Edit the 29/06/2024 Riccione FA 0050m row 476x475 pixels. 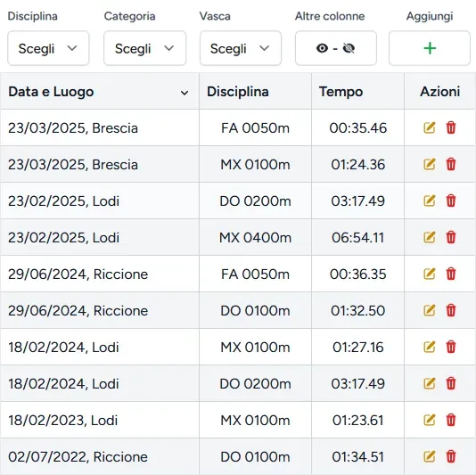(430, 274)
